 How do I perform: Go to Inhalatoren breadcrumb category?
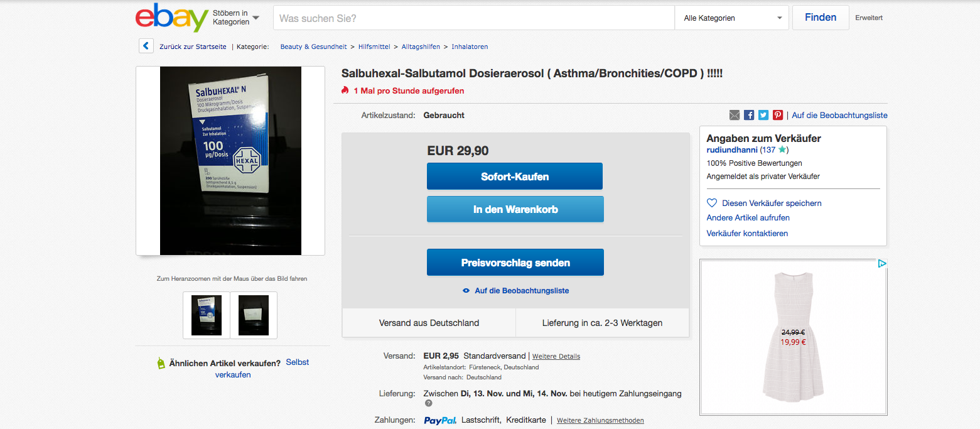point(470,46)
